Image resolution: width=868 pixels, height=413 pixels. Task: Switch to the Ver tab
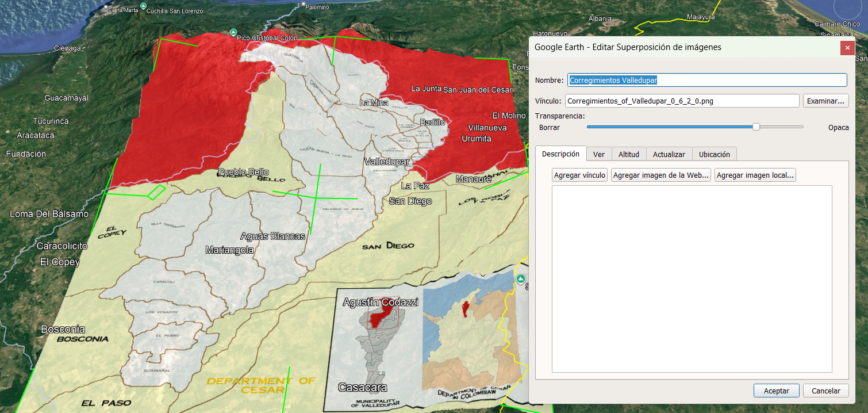click(599, 154)
